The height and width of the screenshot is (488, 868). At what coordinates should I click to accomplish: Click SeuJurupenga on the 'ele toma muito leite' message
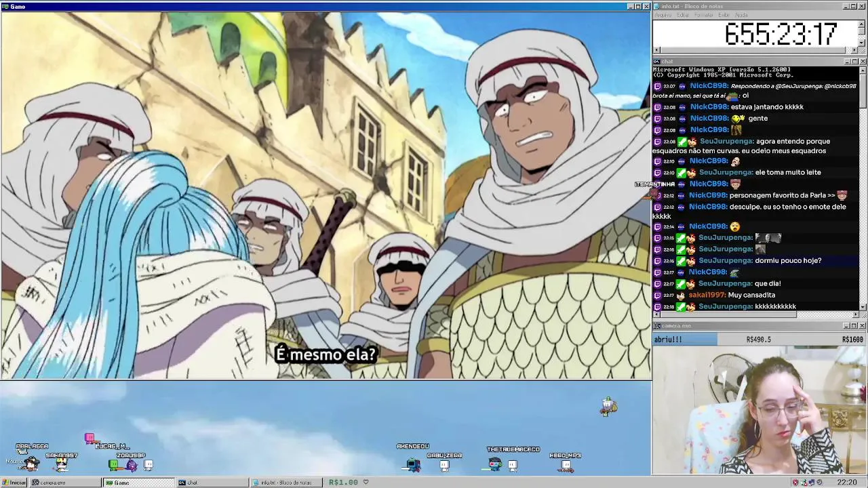[x=725, y=173]
